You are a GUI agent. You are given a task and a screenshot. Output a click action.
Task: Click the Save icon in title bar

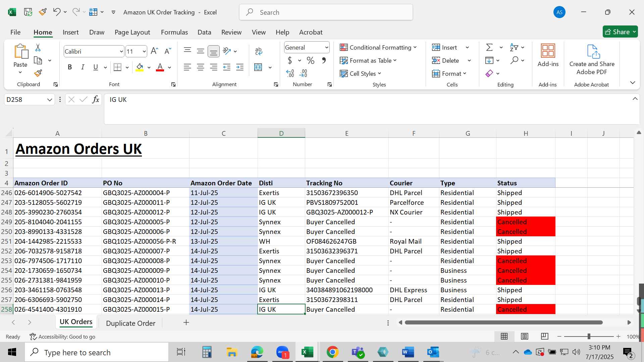click(28, 12)
